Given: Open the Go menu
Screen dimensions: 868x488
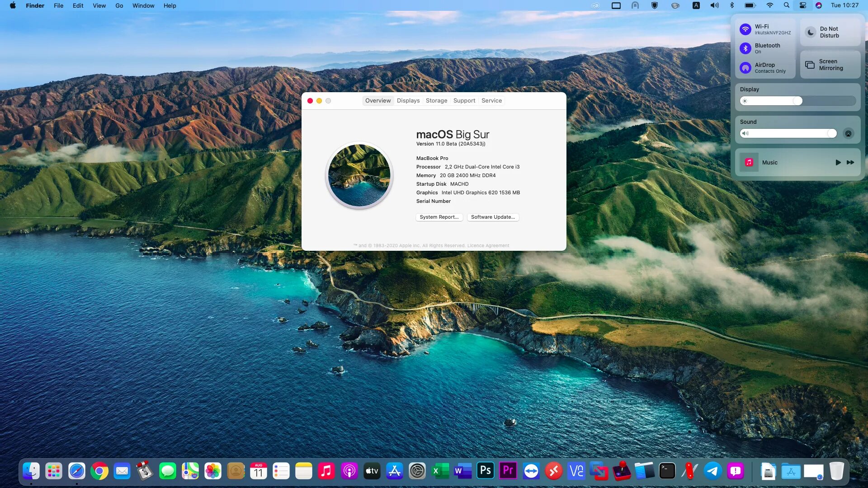Looking at the screenshot, I should [119, 5].
